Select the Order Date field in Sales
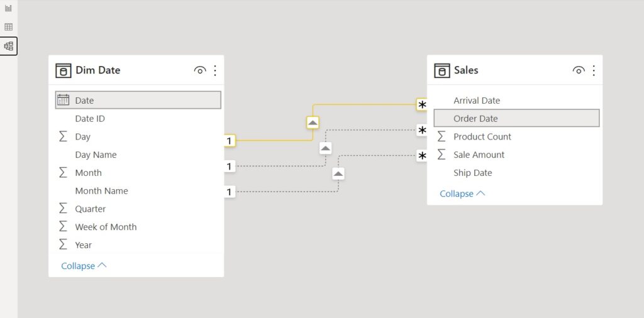This screenshot has height=318, width=644. (x=517, y=118)
